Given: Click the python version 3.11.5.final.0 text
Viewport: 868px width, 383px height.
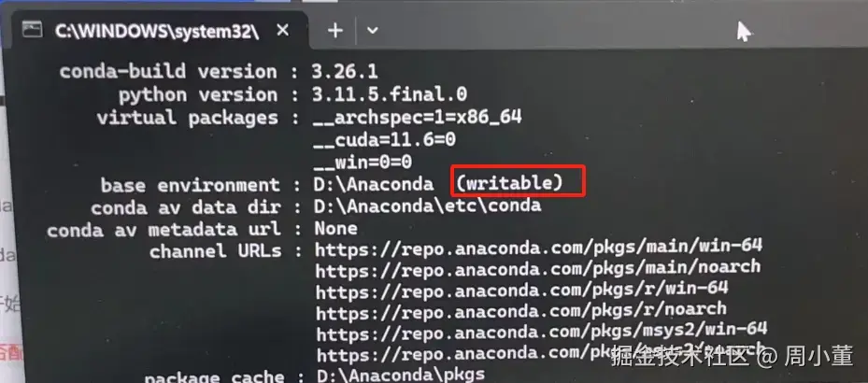Looking at the screenshot, I should [390, 94].
